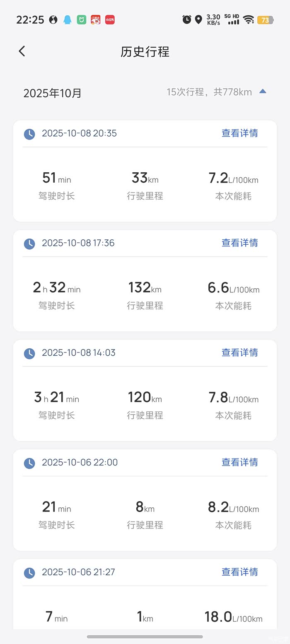Open 查看详情 for 2025-10-08 14:03 trip
The width and height of the screenshot is (290, 644).
pyautogui.click(x=239, y=353)
